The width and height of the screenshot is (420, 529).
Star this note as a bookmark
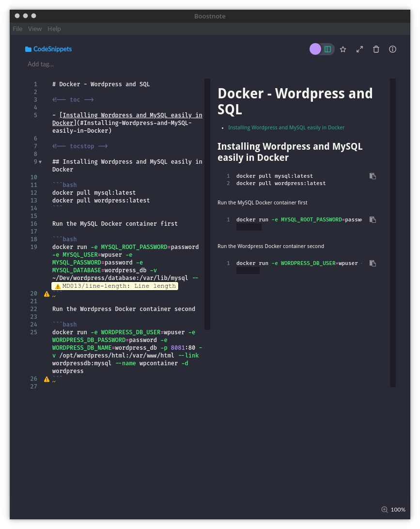click(x=343, y=49)
